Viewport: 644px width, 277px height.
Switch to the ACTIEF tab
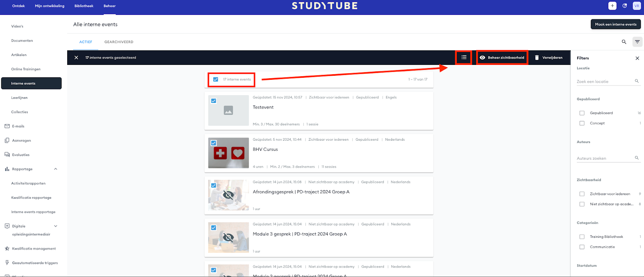pos(86,42)
